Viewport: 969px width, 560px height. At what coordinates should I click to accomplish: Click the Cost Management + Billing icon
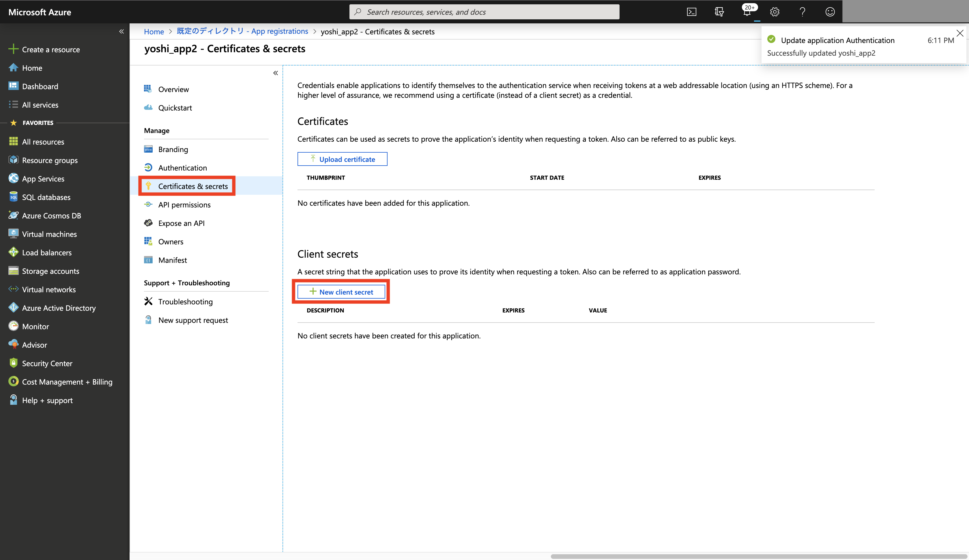tap(14, 381)
